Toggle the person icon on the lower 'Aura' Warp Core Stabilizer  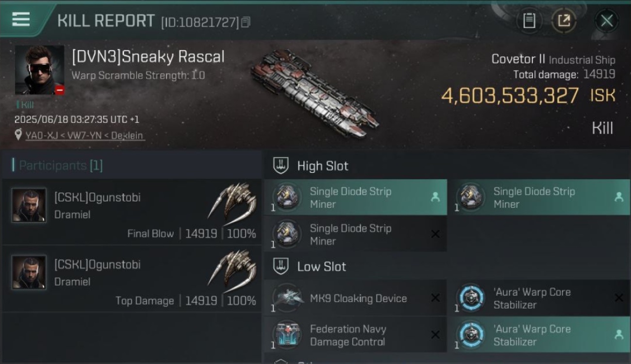[619, 334]
